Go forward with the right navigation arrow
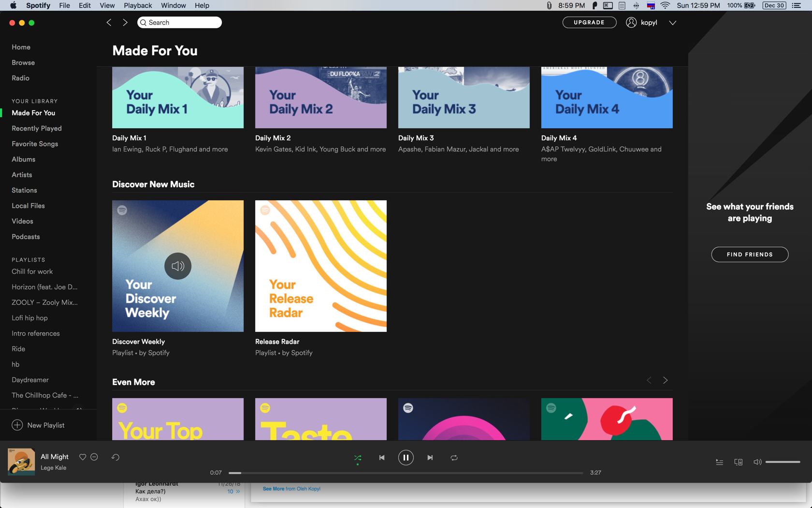The image size is (812, 508). 125,22
